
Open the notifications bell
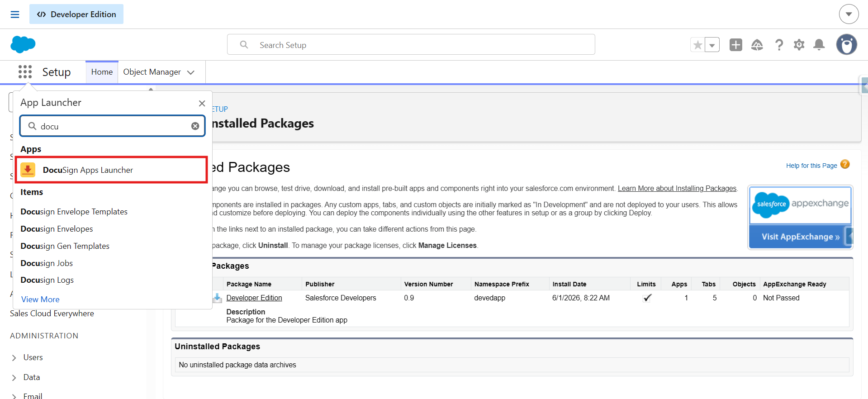819,45
